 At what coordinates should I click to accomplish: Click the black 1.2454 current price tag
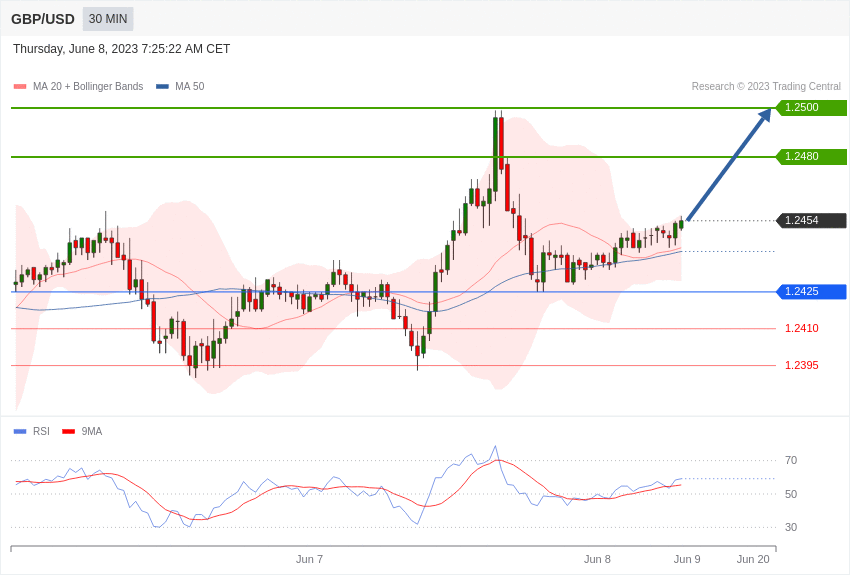(x=811, y=221)
